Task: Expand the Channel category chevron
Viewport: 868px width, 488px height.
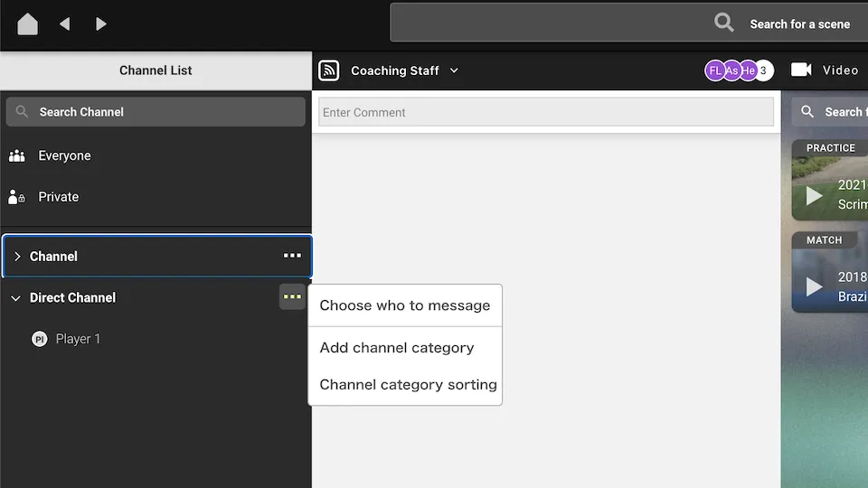Action: 17,256
